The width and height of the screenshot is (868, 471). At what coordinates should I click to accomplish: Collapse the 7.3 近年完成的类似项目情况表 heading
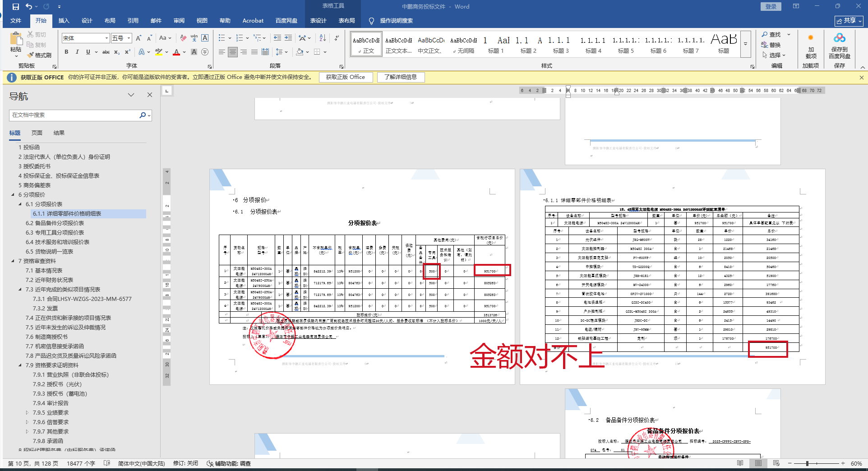pos(20,290)
